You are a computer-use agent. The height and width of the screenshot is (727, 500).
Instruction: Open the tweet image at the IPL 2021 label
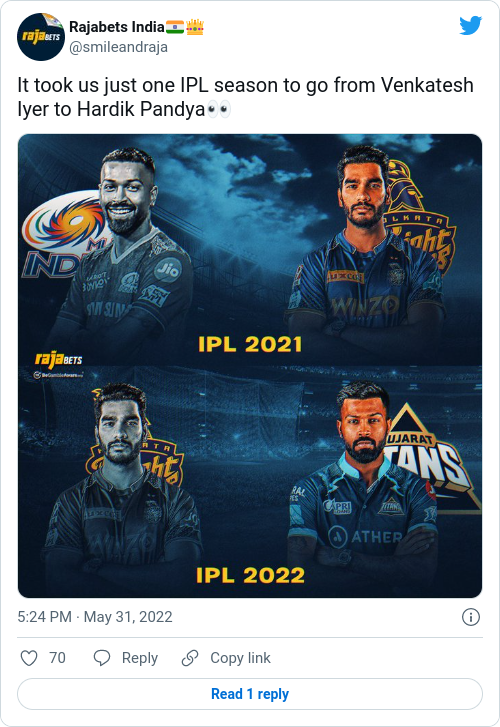(x=250, y=344)
